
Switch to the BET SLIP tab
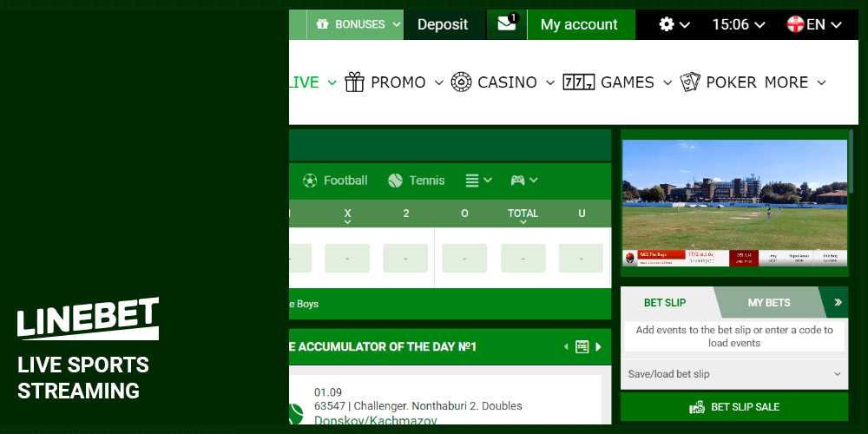click(x=665, y=303)
